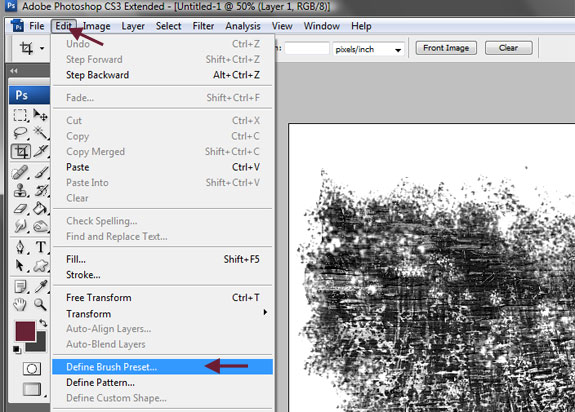Open the Window menu
This screenshot has width=575, height=412.
(x=322, y=26)
